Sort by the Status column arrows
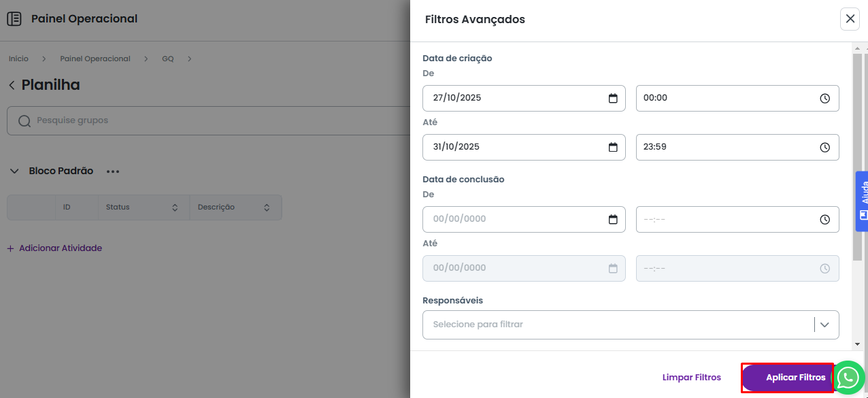 pyautogui.click(x=175, y=208)
